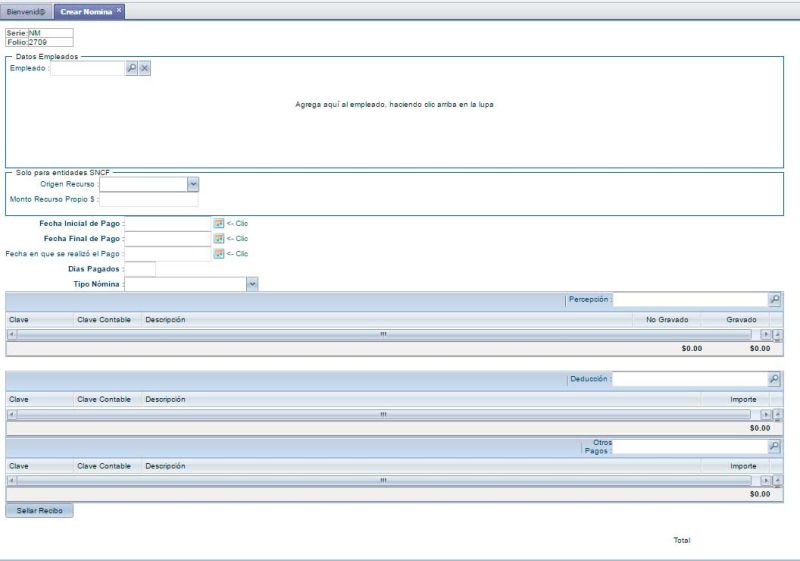Open calendar for Fecha Inicial de Pago
The width and height of the screenshot is (800, 561).
(219, 223)
